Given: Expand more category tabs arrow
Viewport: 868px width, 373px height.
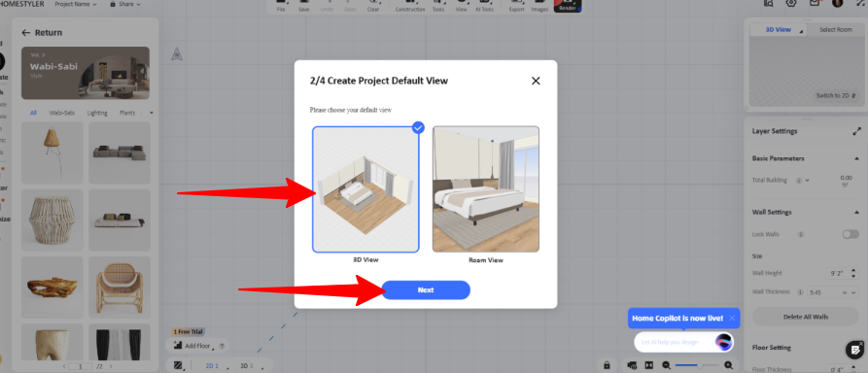Looking at the screenshot, I should (x=151, y=113).
